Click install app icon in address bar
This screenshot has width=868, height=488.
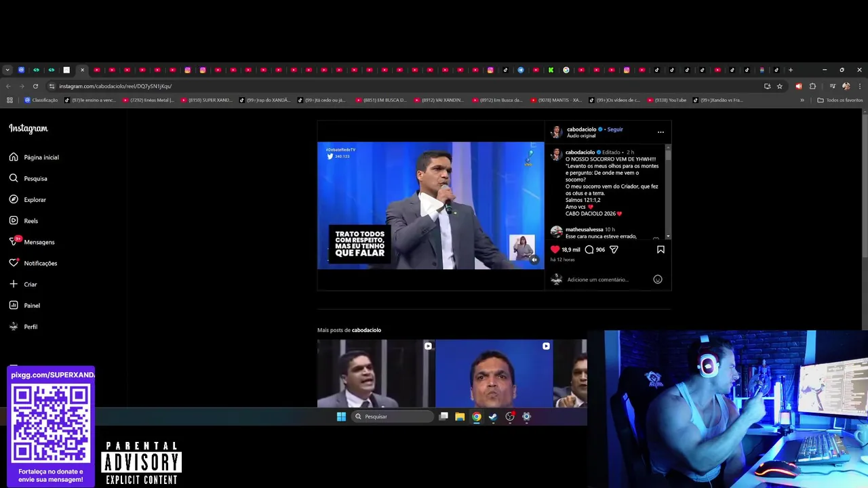point(767,86)
